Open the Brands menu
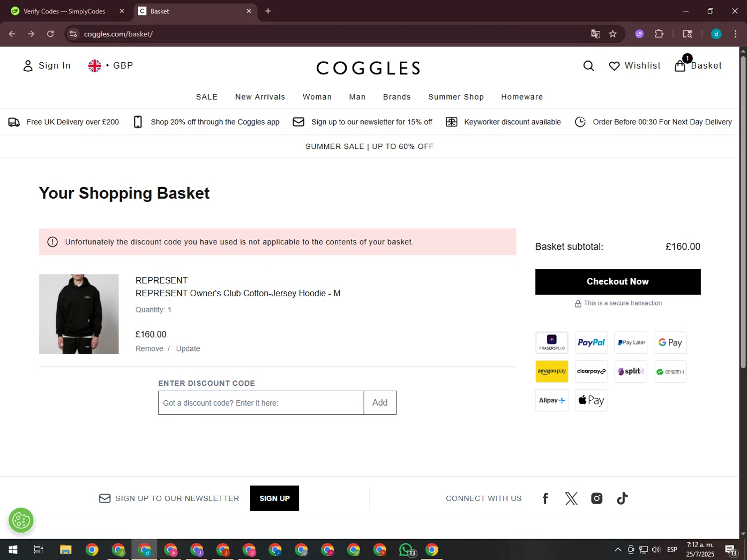 [x=397, y=97]
